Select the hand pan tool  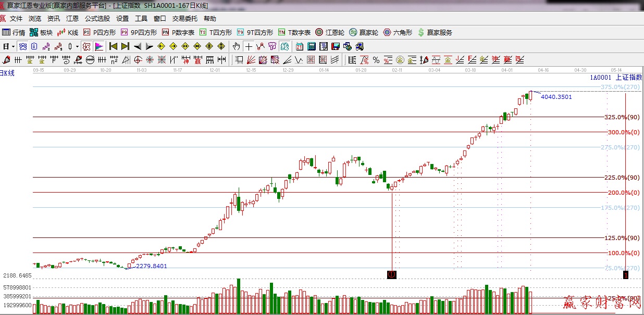coord(237,46)
